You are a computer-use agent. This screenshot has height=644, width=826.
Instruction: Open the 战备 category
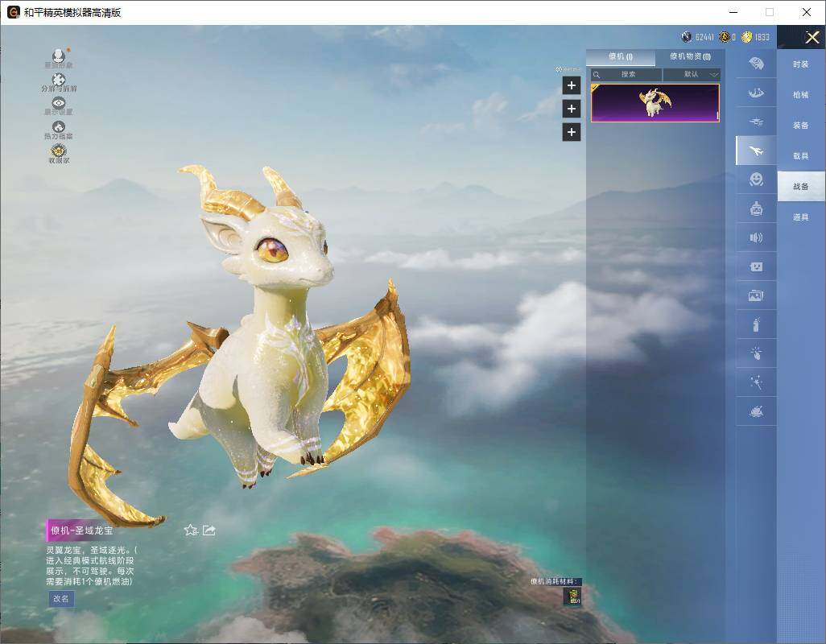click(x=801, y=187)
